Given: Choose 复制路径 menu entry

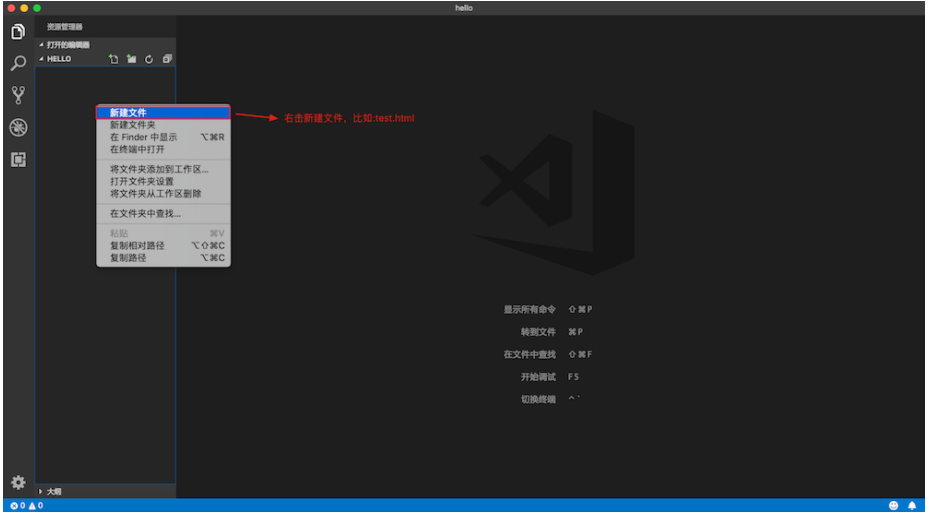Looking at the screenshot, I should (164, 258).
